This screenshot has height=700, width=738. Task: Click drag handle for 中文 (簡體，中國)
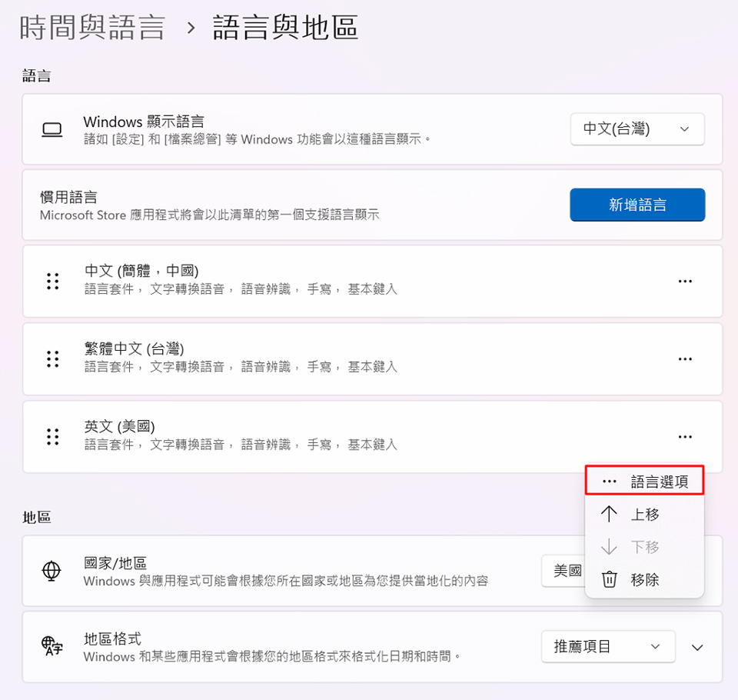point(52,282)
